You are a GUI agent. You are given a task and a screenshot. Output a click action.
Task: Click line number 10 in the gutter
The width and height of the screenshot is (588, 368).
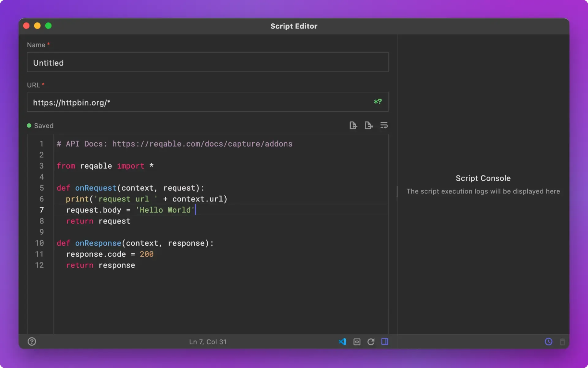pos(39,243)
